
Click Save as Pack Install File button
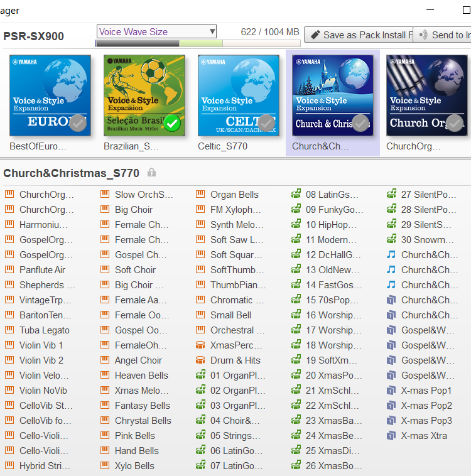coord(359,35)
